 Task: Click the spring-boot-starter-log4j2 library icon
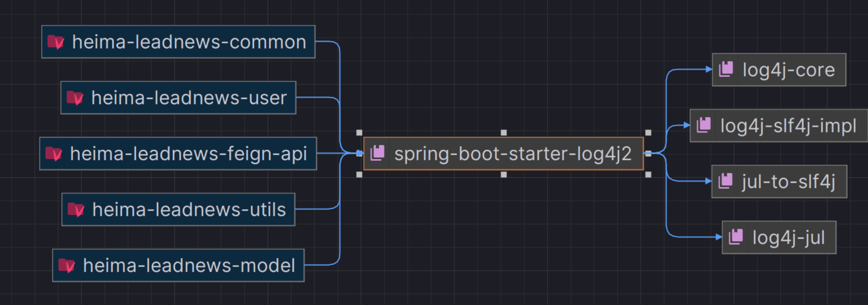tap(377, 153)
